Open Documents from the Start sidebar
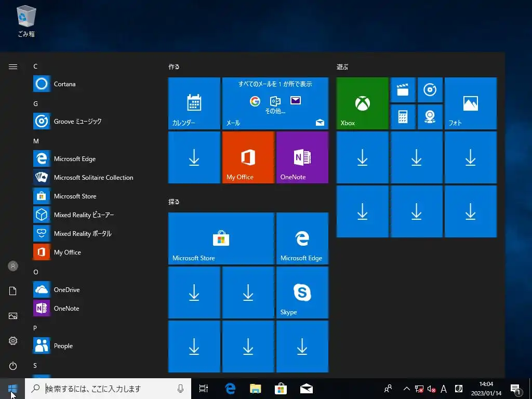The image size is (532, 399). tap(13, 291)
